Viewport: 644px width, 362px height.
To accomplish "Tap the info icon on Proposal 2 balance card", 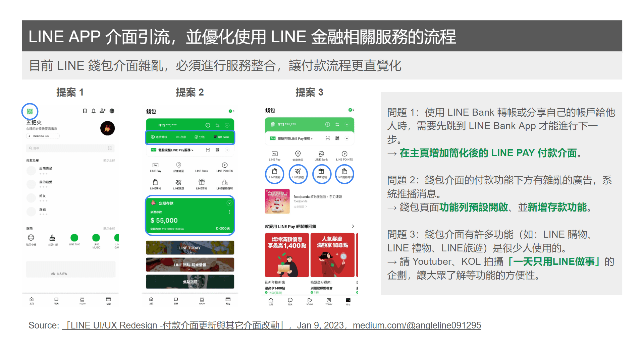I will coord(208,125).
